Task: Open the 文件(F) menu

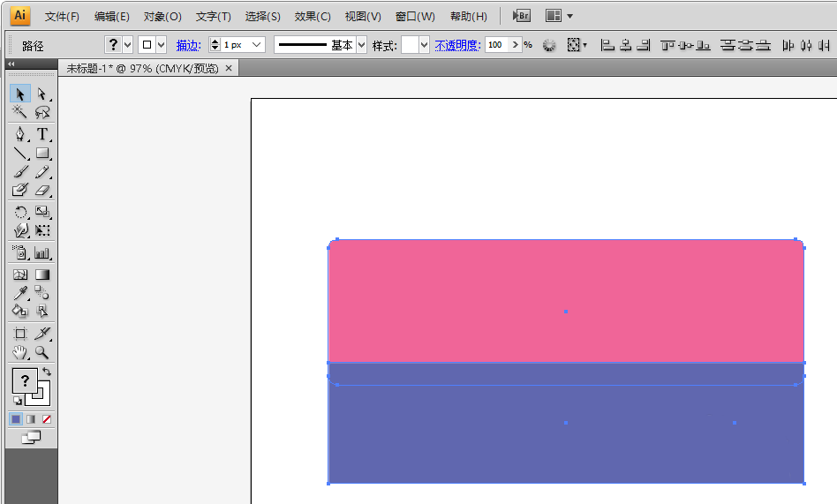Action: 62,17
